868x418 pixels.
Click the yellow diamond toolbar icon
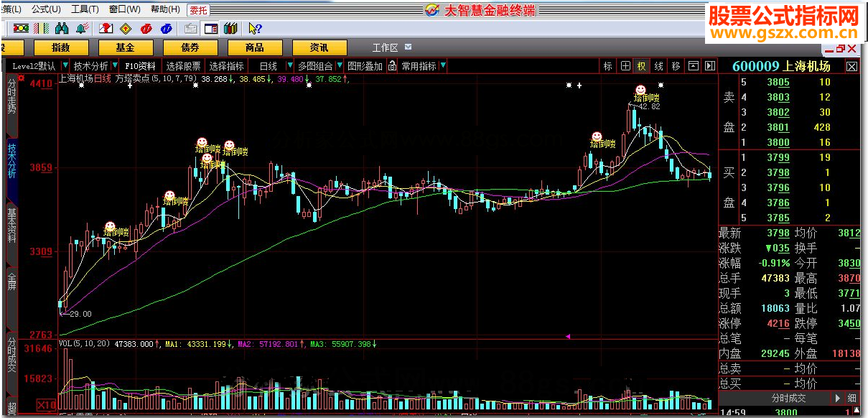click(126, 28)
